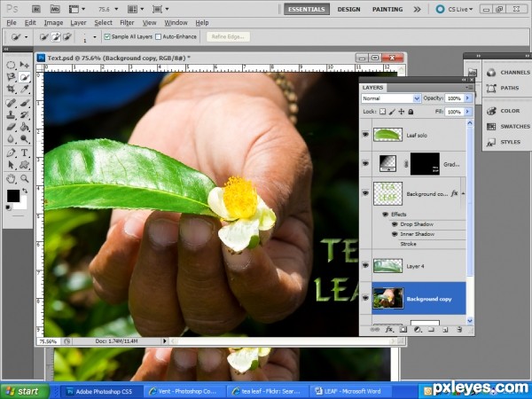Select the Pen tool

click(12, 153)
